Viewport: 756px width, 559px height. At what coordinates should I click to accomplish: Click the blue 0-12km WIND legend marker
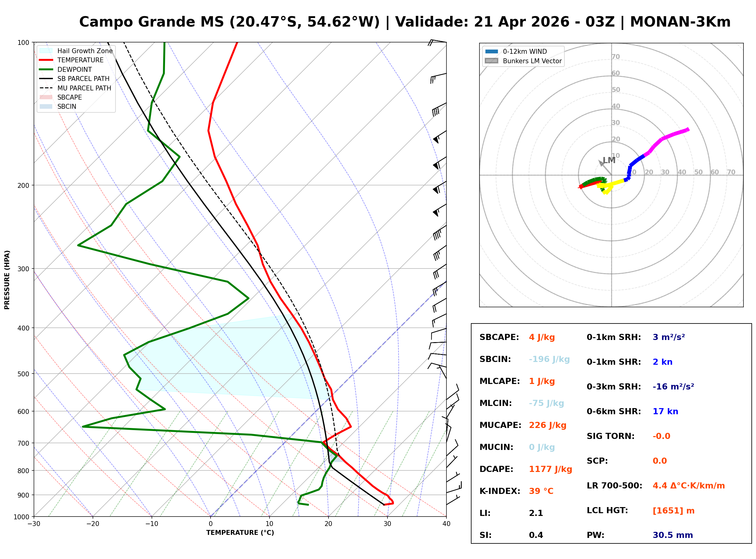[492, 51]
